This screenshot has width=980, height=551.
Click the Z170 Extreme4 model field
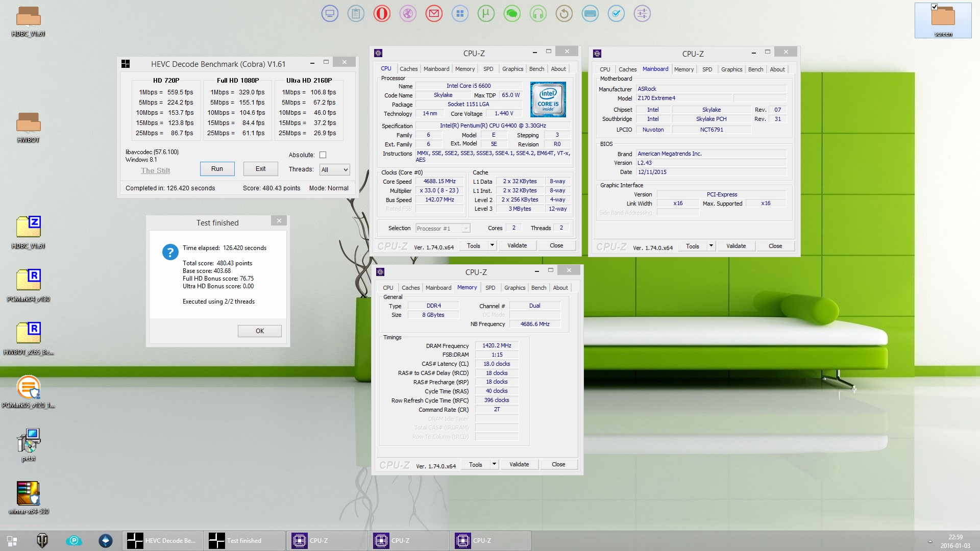[684, 98]
